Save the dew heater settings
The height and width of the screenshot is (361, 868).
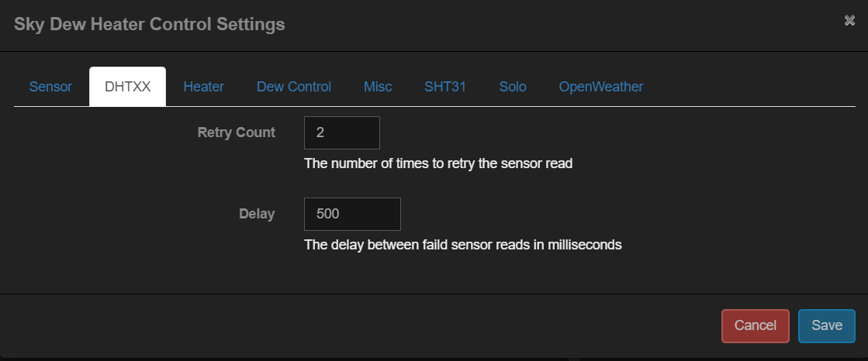click(x=826, y=325)
